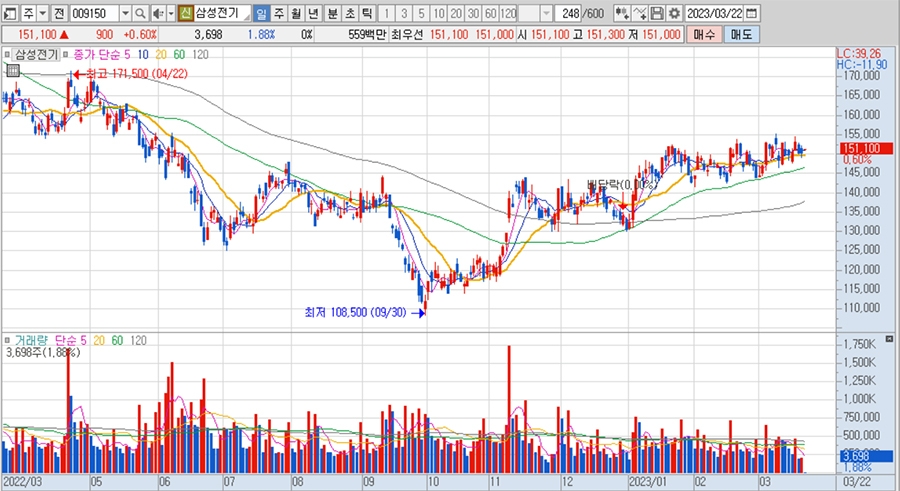900x491 pixels.
Task: Click the 최우선 best quote label
Action: [x=406, y=34]
